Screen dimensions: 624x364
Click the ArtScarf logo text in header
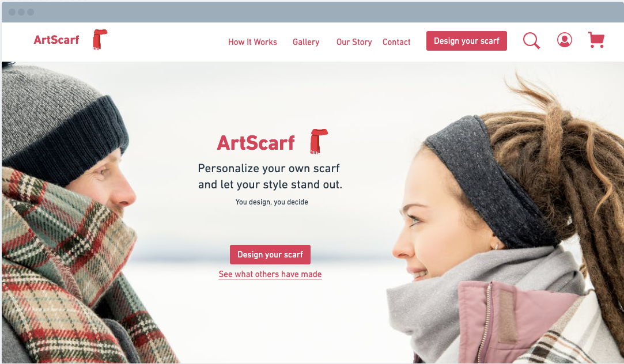(56, 40)
